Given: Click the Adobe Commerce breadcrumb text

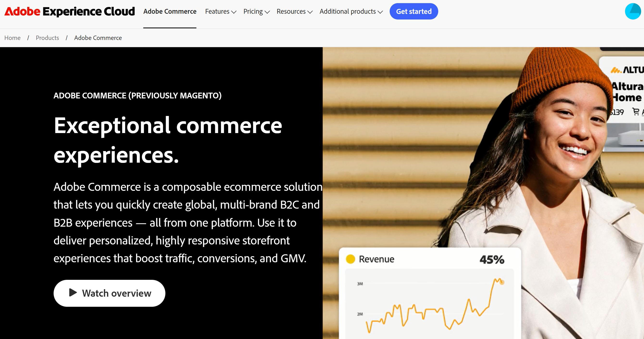Looking at the screenshot, I should pyautogui.click(x=98, y=38).
